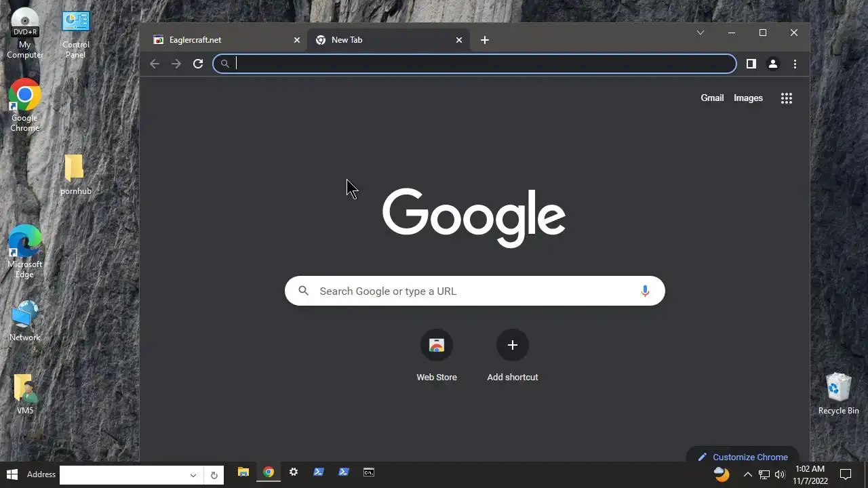Open the Command Prompt taskbar icon
868x488 pixels.
369,472
